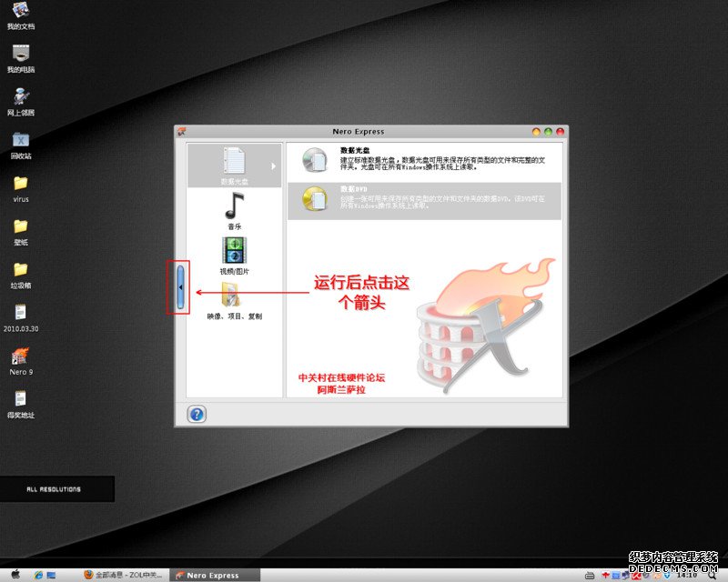728x582 pixels.
Task: Switch to the 音乐 category
Action: click(x=234, y=211)
